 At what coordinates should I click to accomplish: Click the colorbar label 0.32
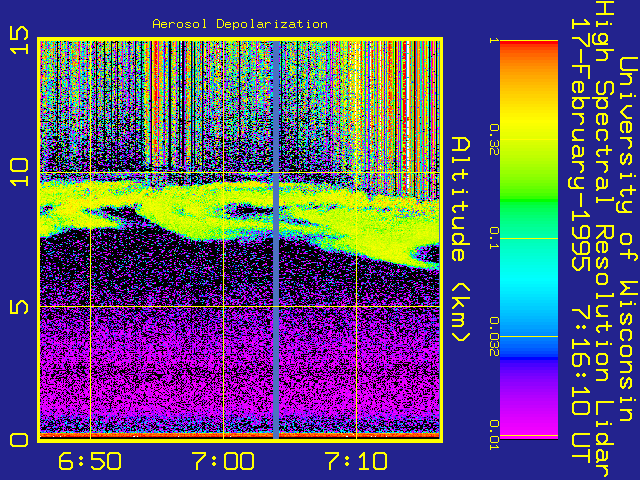(494, 140)
